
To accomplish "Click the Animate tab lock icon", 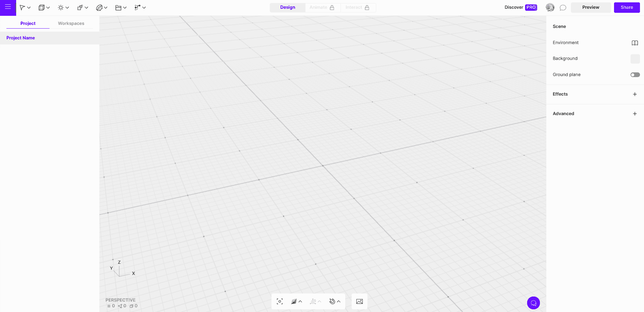I will coord(332,7).
